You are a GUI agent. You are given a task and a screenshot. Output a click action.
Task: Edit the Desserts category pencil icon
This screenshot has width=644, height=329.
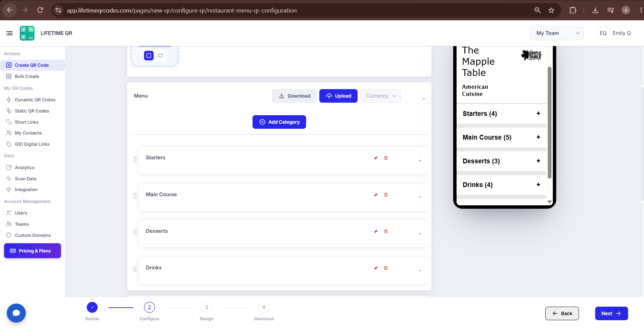(376, 231)
